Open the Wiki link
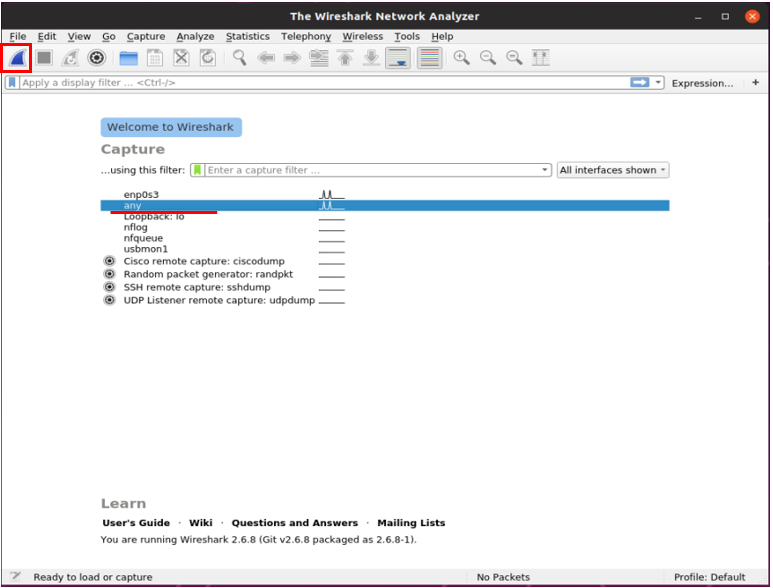The width and height of the screenshot is (773, 588). pyautogui.click(x=201, y=522)
